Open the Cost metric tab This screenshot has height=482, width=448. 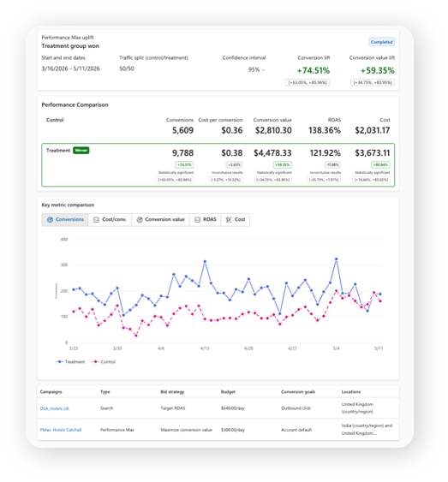[x=236, y=219]
